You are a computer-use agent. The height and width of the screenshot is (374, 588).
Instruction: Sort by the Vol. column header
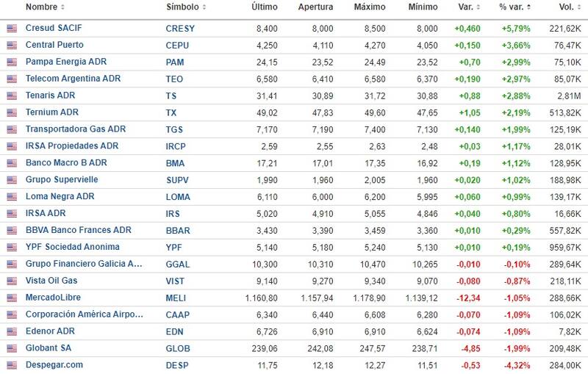point(567,7)
